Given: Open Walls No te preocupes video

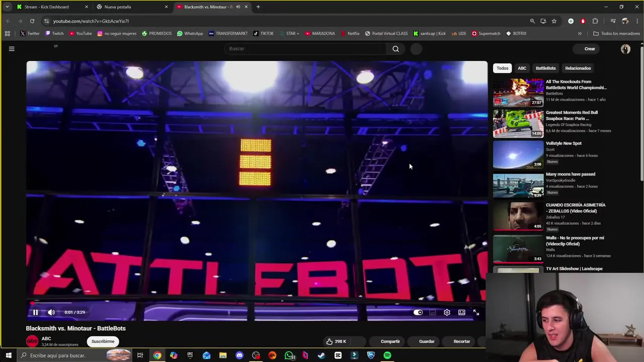Looking at the screenshot, I should pos(518,249).
